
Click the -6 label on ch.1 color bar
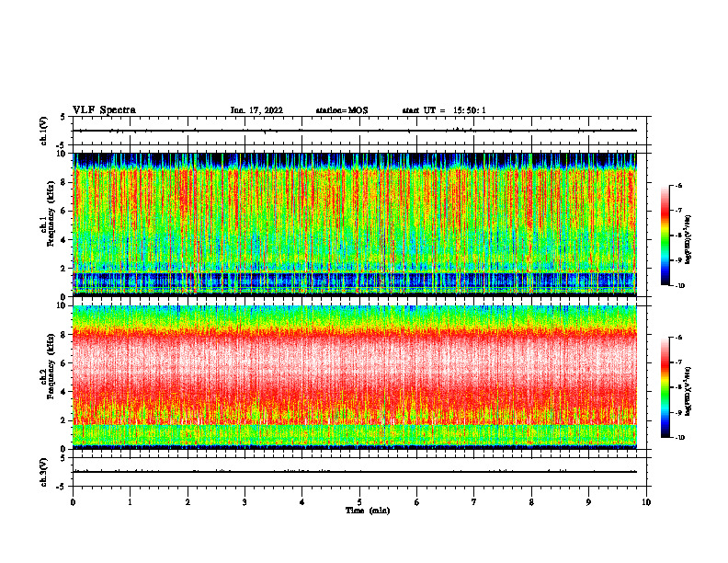point(679,186)
